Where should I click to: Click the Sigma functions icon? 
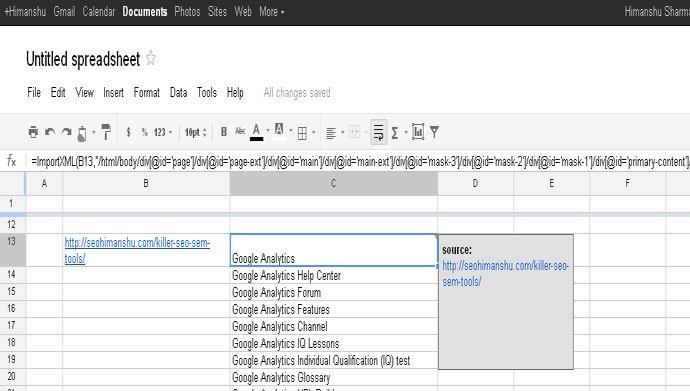(395, 132)
